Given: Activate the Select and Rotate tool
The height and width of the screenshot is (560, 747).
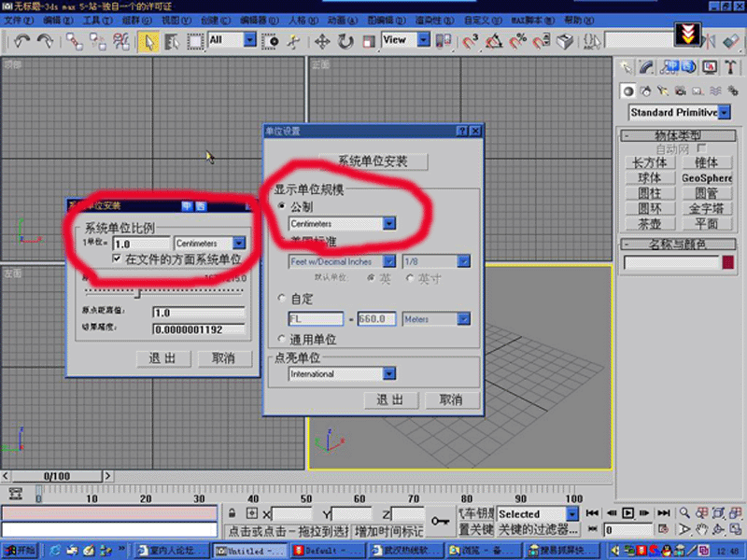Looking at the screenshot, I should pos(345,41).
